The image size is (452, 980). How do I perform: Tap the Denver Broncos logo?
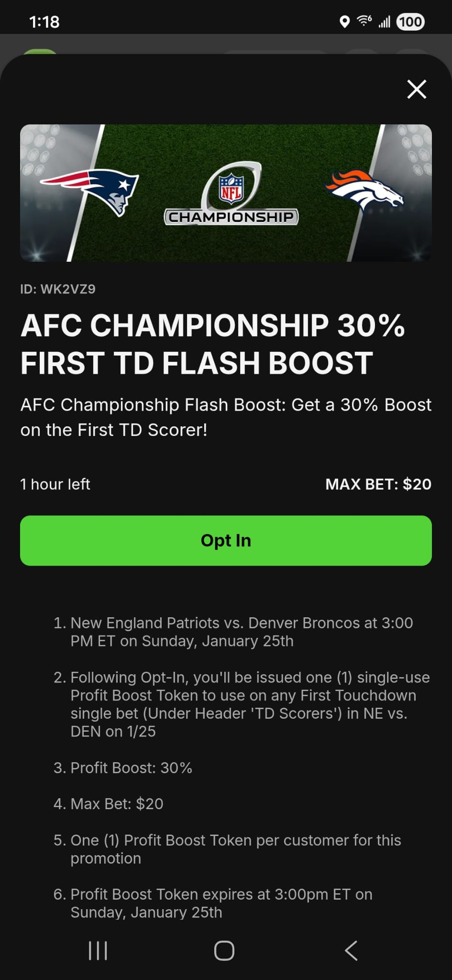point(364,189)
